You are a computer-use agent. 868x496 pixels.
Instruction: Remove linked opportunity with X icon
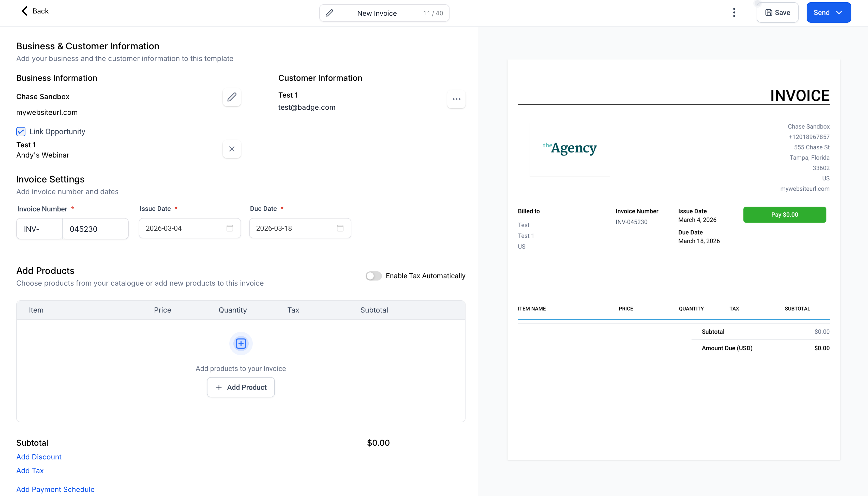click(x=232, y=149)
